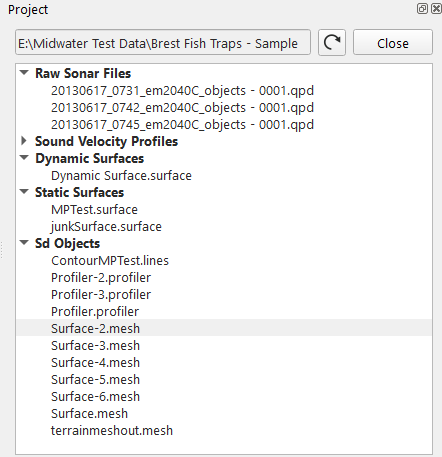
Task: Select 20130617_0745_em2040C_objects - 0001.qpd file
Action: (x=182, y=125)
